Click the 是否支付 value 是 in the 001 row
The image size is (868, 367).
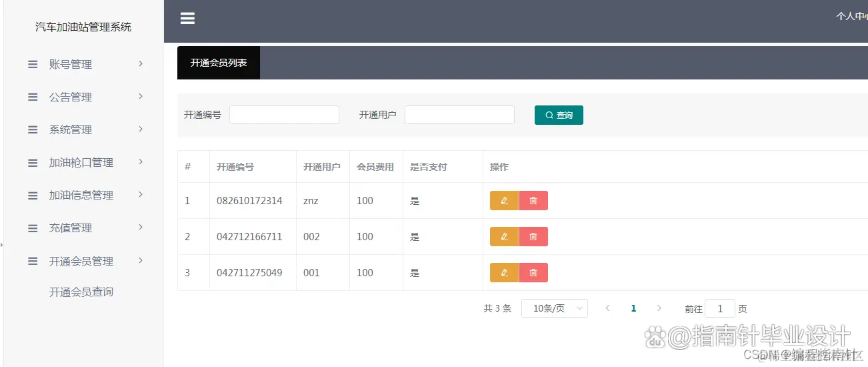415,272
